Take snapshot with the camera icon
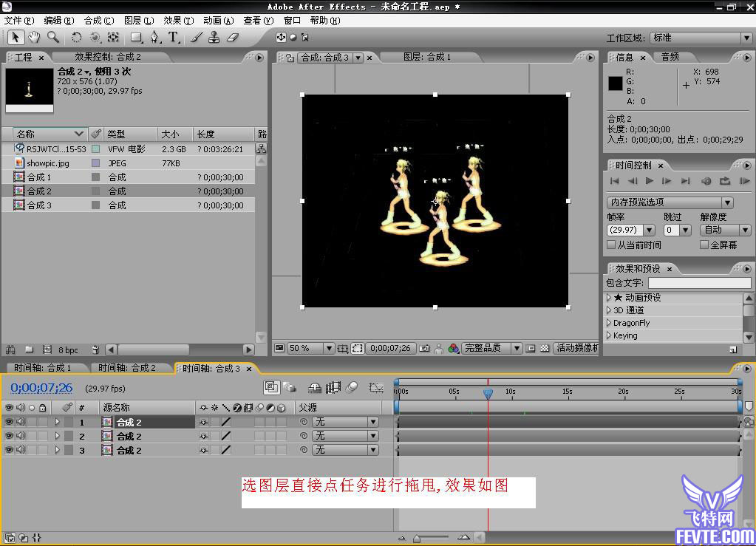The height and width of the screenshot is (546, 756). (x=424, y=348)
